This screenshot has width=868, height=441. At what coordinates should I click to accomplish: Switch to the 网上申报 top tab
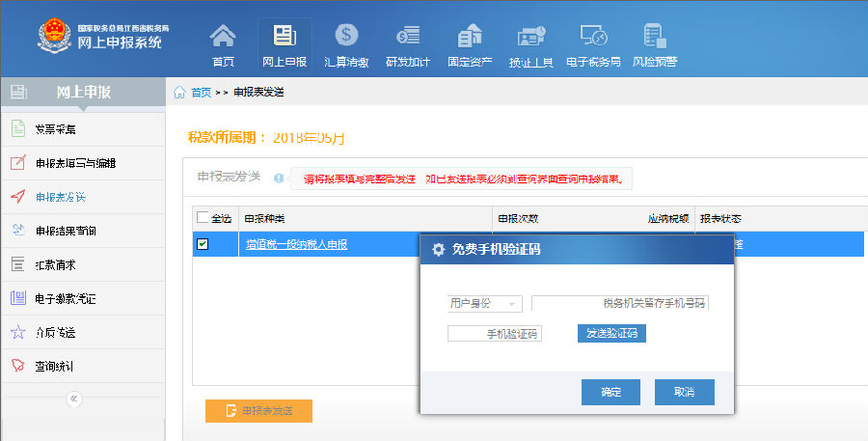click(x=285, y=44)
